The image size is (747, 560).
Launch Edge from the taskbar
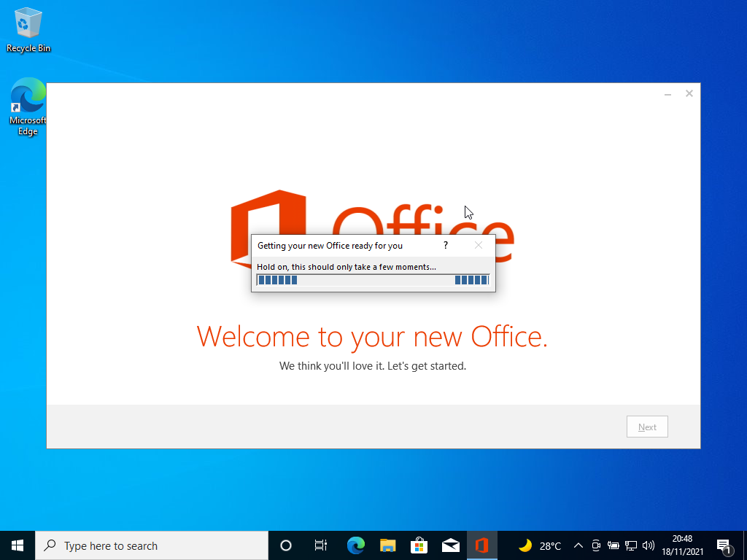coord(355,545)
